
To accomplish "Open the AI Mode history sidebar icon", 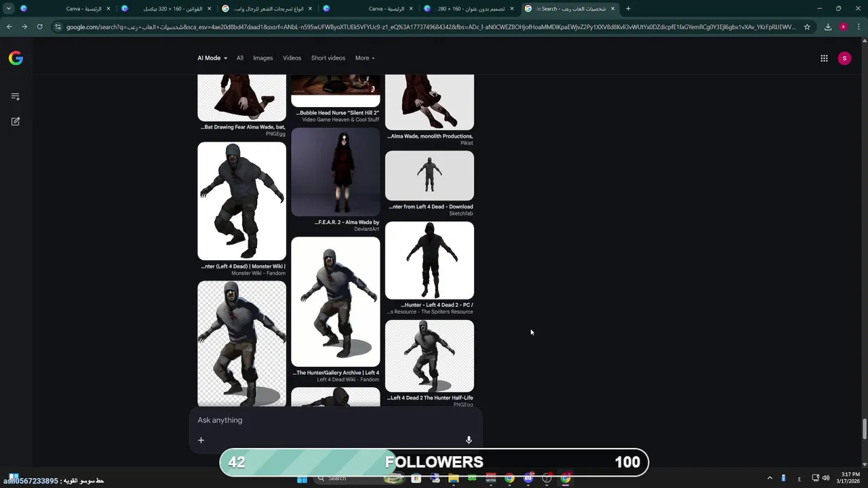I will [x=16, y=96].
